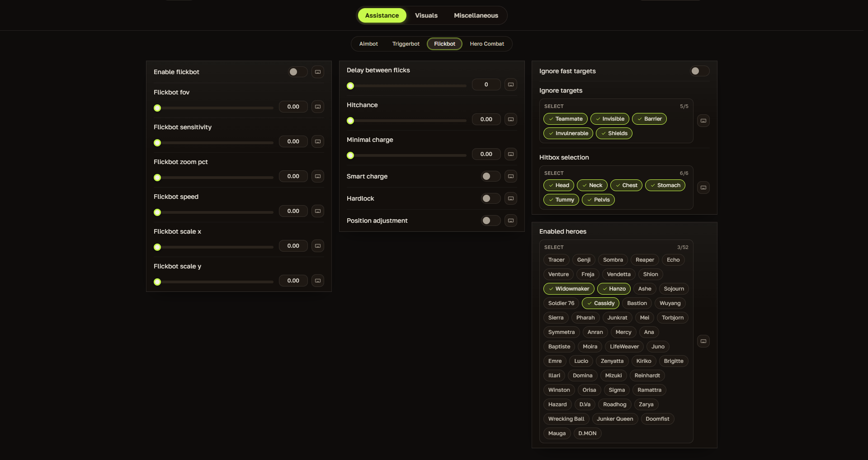Click keybind icon beside Ignore targets list
868x460 pixels.
pyautogui.click(x=703, y=121)
